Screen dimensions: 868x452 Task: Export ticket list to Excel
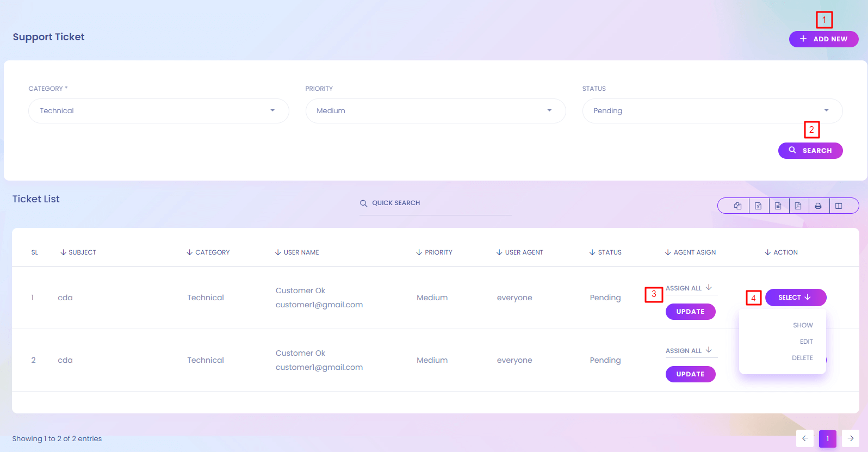[758, 206]
